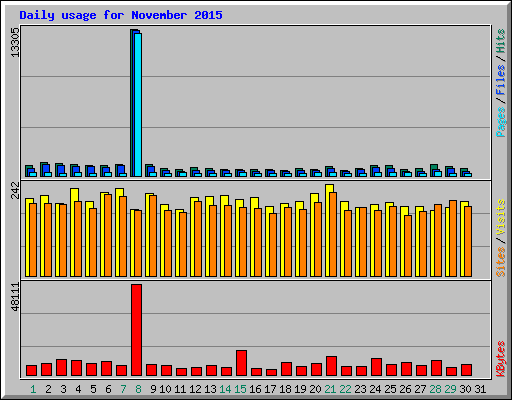Click day label 2 on the axis
Viewport: 512px width, 400px height.
pos(48,389)
